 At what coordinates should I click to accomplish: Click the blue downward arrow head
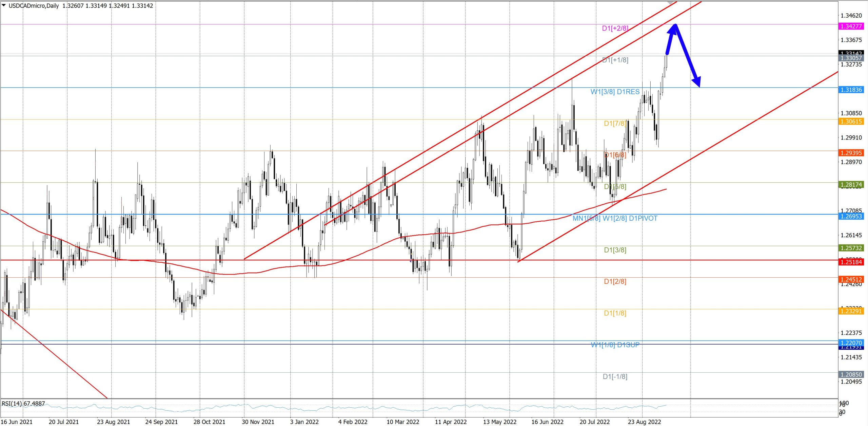pos(696,81)
